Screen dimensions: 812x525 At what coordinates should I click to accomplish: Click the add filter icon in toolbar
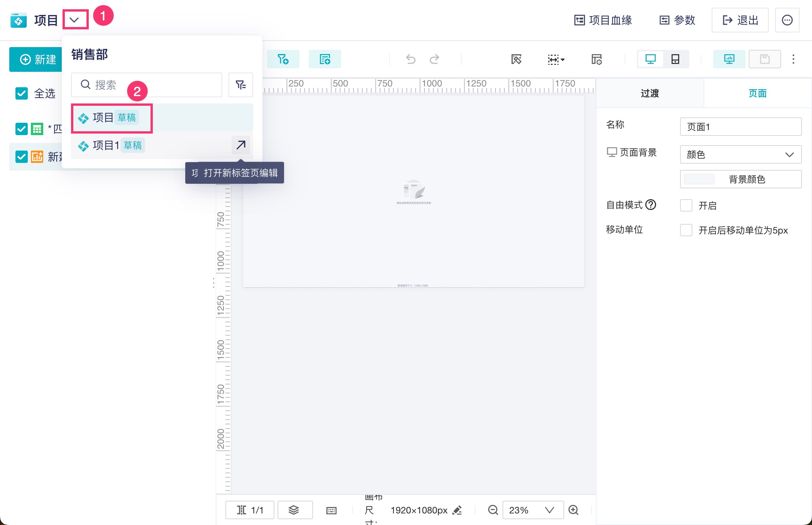(x=283, y=59)
